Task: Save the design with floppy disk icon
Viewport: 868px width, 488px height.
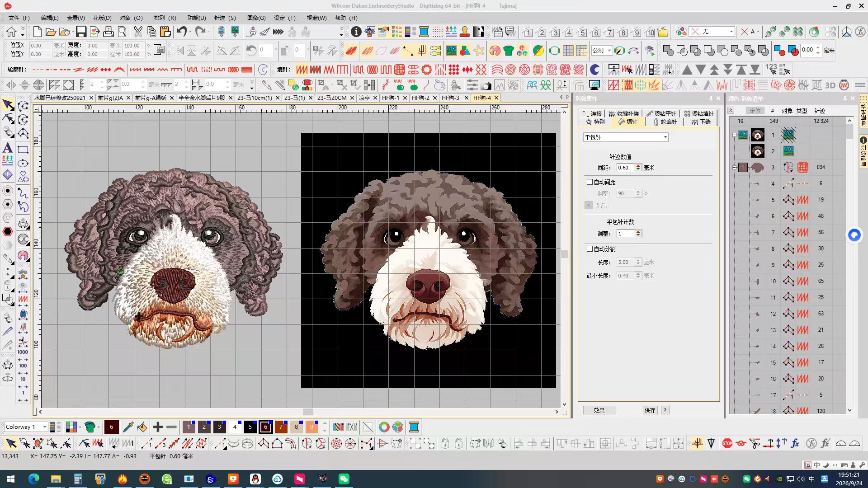Action: (x=81, y=32)
